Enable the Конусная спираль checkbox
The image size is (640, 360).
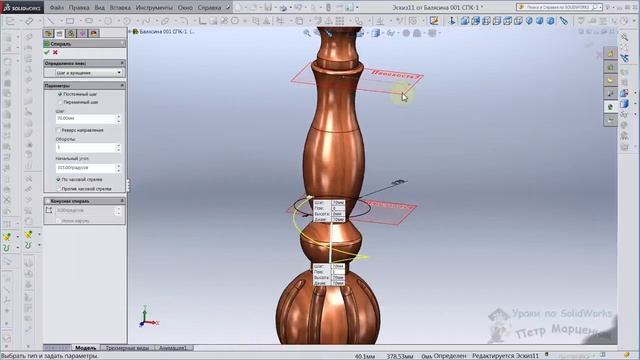point(47,201)
